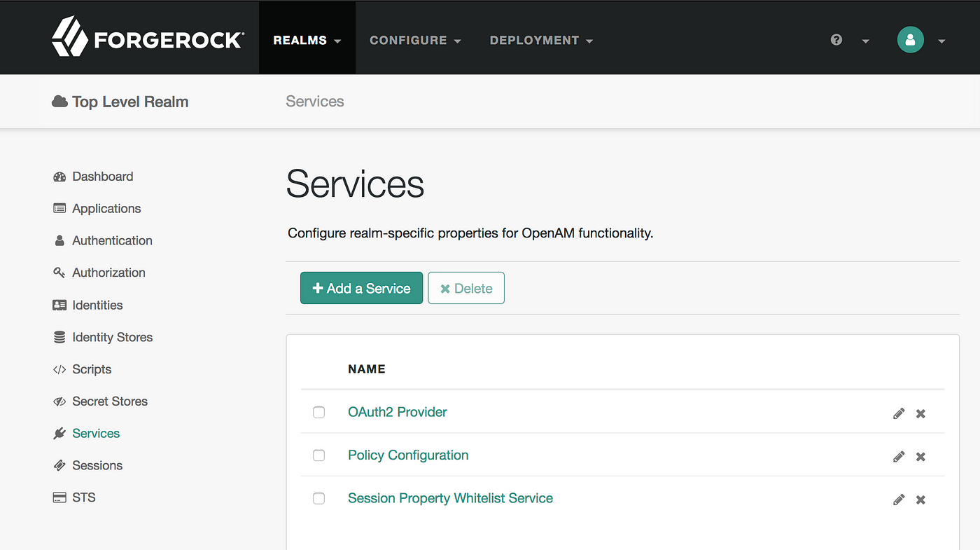Viewport: 980px width, 550px height.
Task: Open Secret Stores in the sidebar
Action: coord(110,401)
